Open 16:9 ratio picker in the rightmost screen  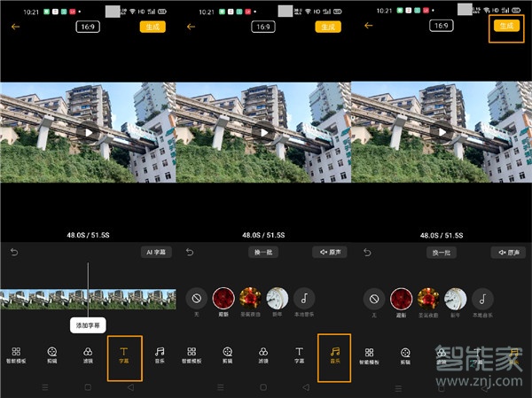click(441, 27)
